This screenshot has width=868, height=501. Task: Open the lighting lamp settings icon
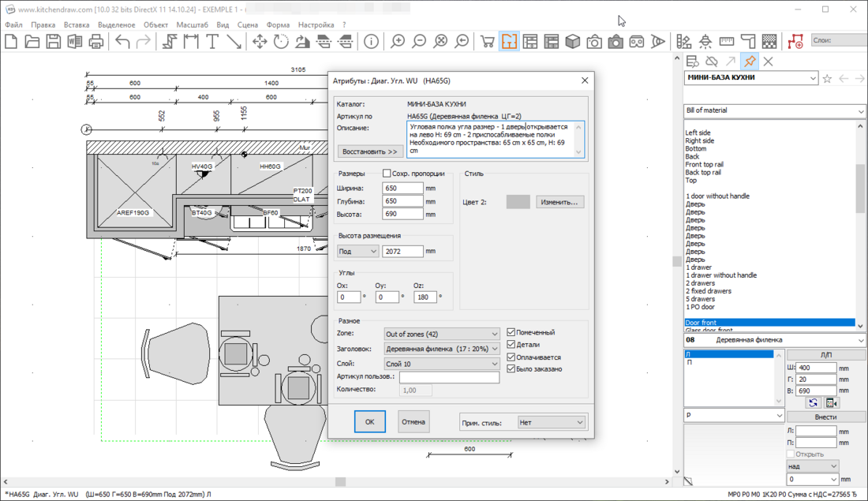pos(705,42)
